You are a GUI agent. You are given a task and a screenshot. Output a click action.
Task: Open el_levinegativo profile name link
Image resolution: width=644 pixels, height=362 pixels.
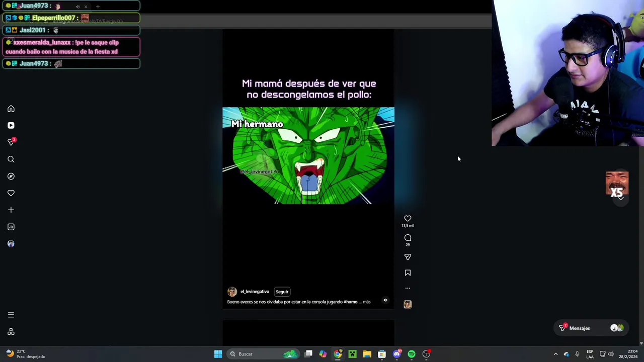(255, 292)
